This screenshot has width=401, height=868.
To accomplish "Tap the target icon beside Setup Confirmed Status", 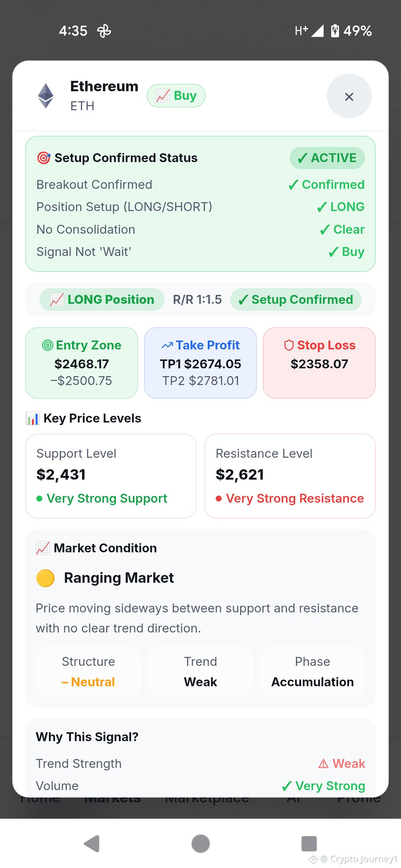I will coord(44,158).
